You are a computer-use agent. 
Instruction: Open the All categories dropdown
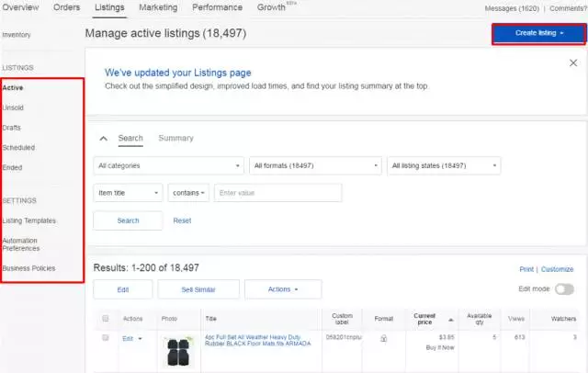click(x=168, y=165)
